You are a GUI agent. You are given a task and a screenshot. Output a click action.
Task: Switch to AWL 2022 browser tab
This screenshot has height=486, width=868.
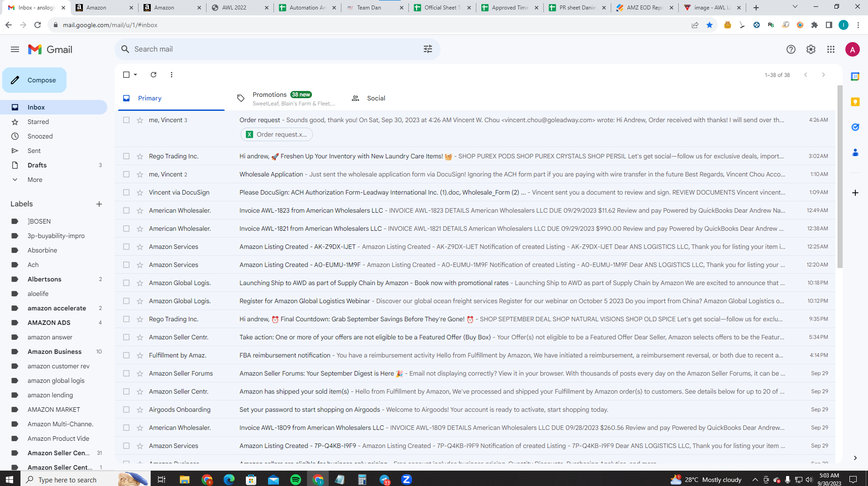239,7
